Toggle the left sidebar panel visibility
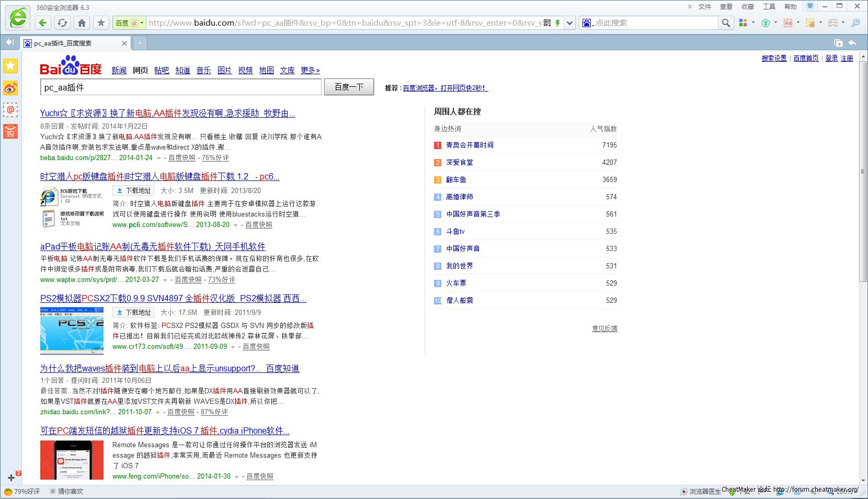This screenshot has width=868, height=499. click(x=9, y=42)
